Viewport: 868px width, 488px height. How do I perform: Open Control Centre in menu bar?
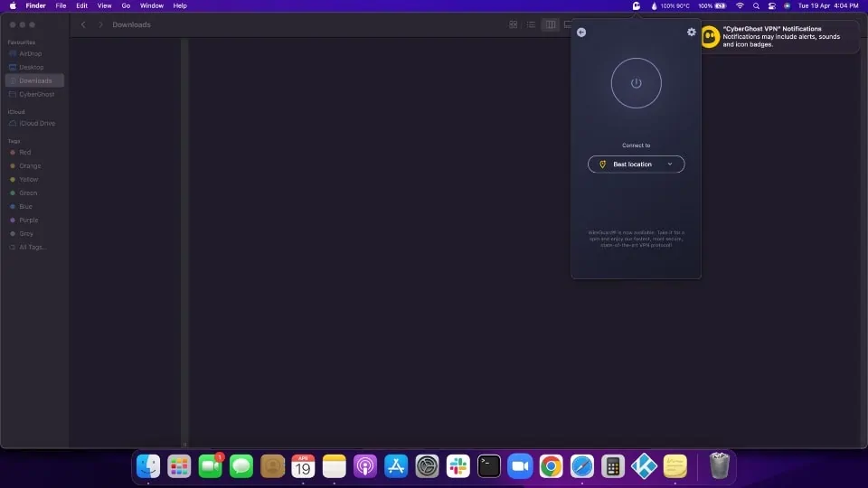771,5
